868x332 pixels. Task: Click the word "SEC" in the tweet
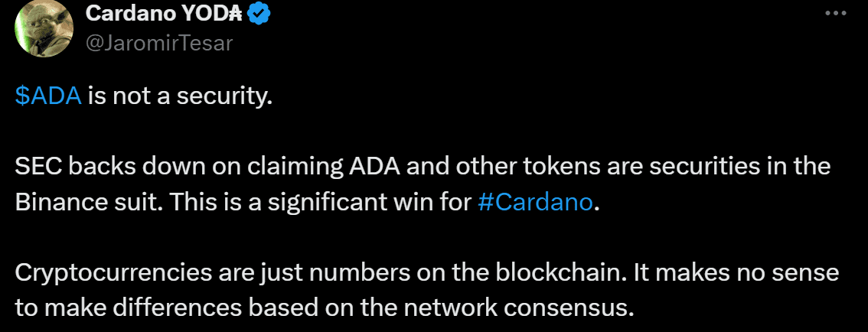tap(35, 166)
